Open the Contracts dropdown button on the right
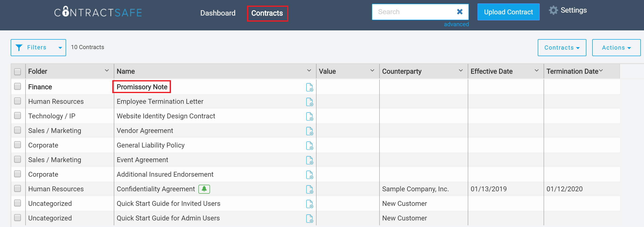Viewport: 644px width, 227px height. [x=562, y=47]
